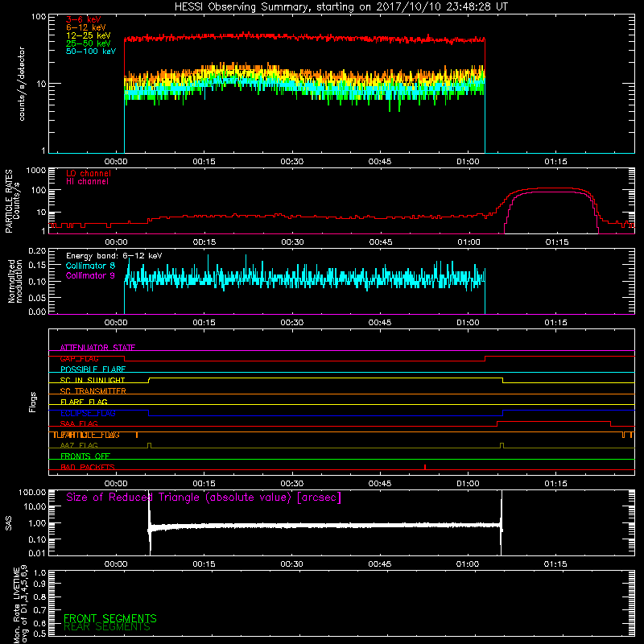
Task: Click the counts/s/detector axis title
Action: pos(22,84)
